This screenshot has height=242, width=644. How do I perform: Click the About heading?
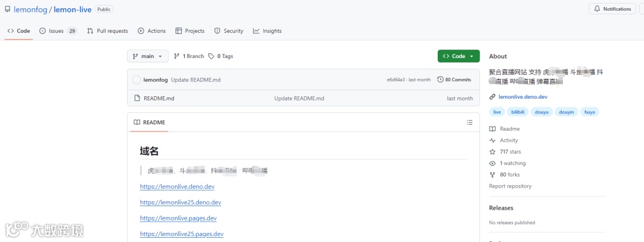pyautogui.click(x=498, y=56)
